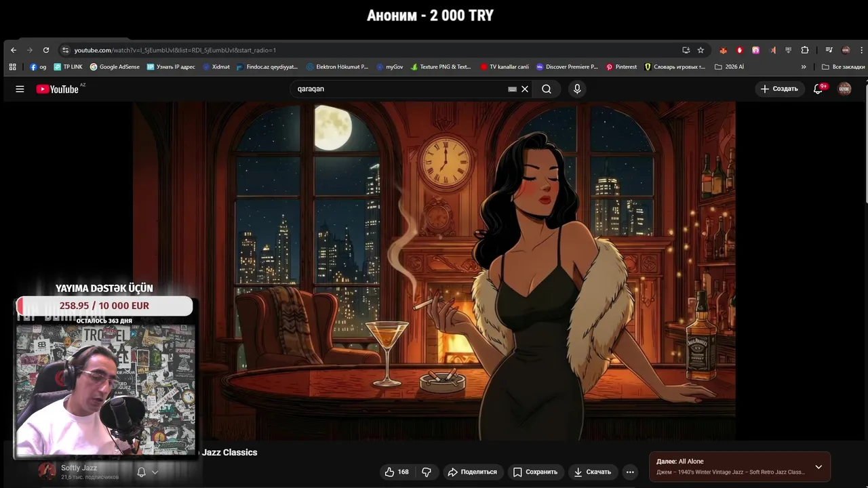This screenshot has width=868, height=488.
Task: Dislike the video with thumbs down
Action: [427, 472]
